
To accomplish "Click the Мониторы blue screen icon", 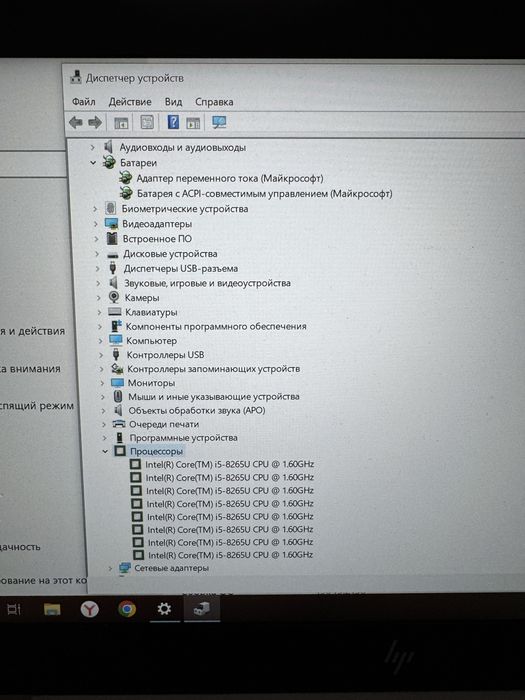I will point(117,383).
